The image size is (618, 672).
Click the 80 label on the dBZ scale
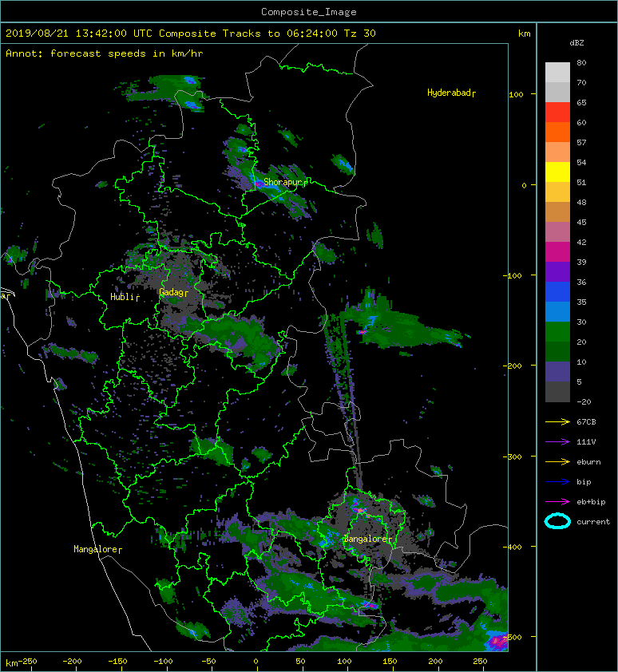pyautogui.click(x=581, y=62)
